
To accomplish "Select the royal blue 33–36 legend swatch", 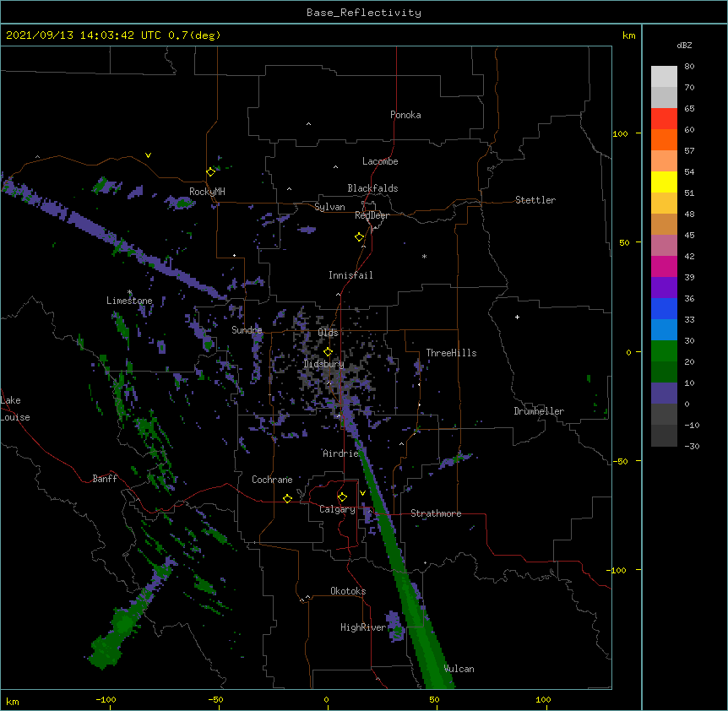I will coord(664,308).
